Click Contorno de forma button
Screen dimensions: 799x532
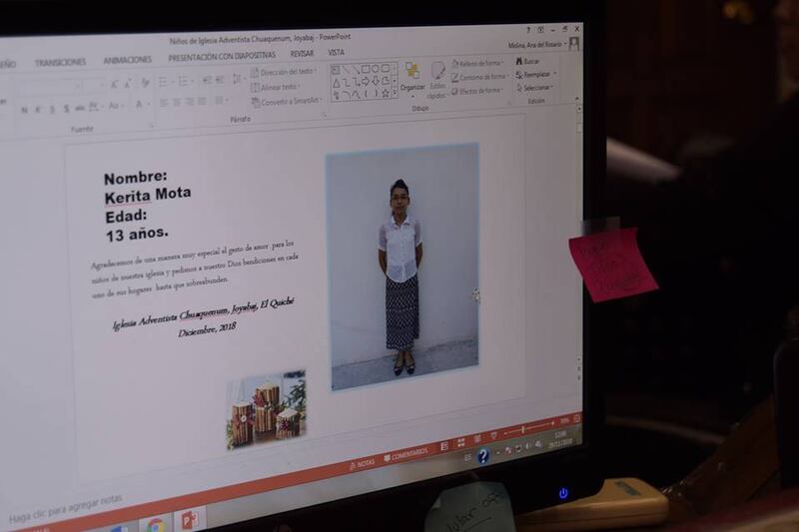point(479,77)
